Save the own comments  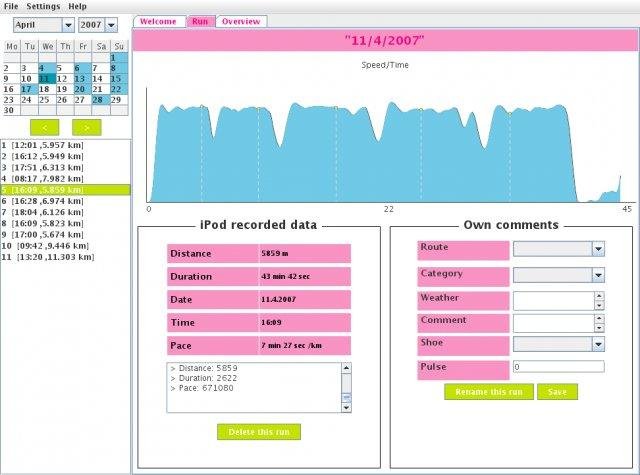coord(557,392)
